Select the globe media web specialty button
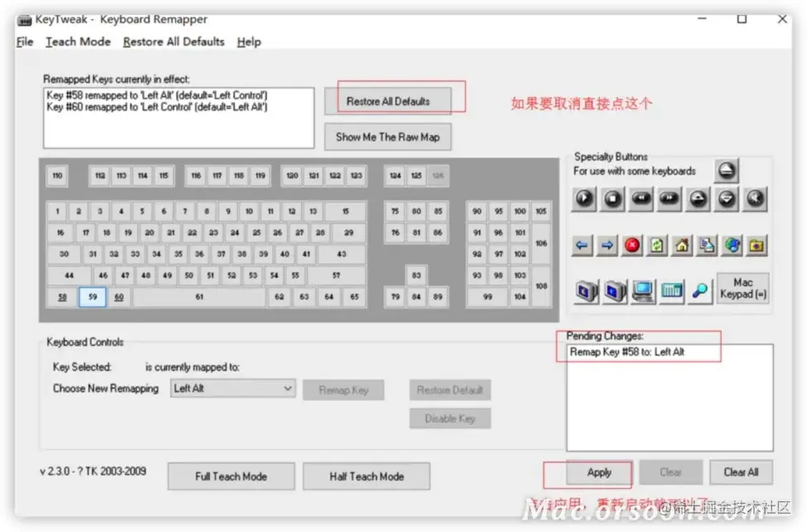Screen dimensions: 807x532 coord(732,245)
